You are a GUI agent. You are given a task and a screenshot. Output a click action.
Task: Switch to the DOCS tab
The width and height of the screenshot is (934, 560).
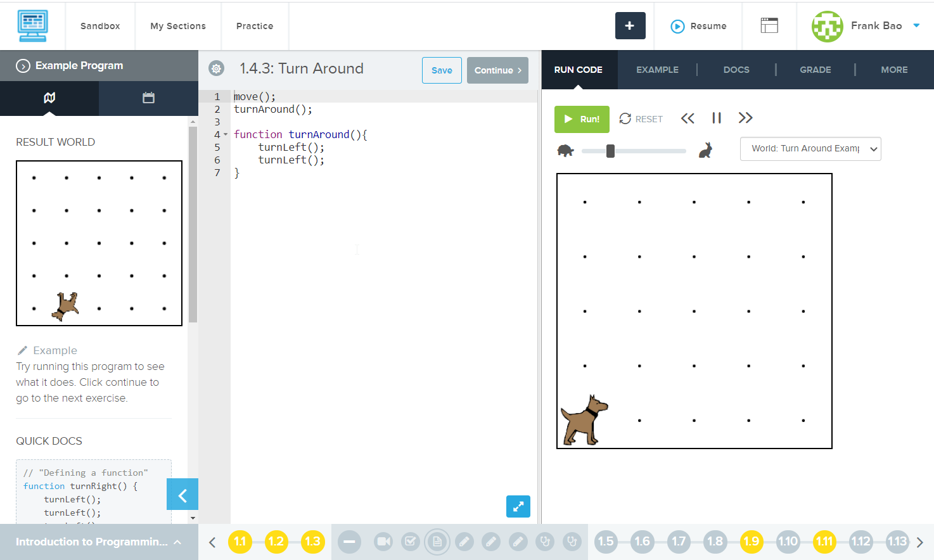(736, 70)
